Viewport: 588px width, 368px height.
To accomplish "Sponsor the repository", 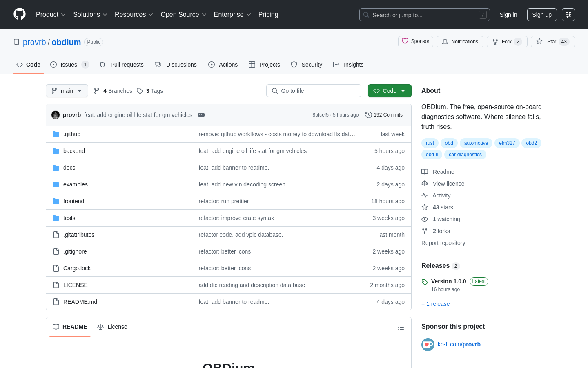I will [416, 42].
